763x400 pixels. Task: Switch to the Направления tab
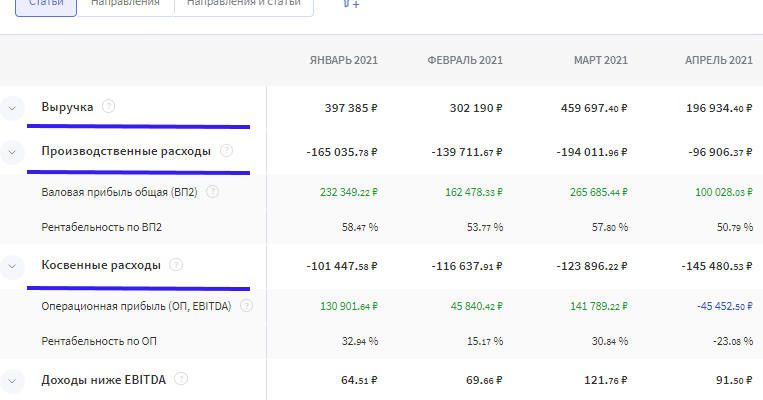click(x=124, y=5)
